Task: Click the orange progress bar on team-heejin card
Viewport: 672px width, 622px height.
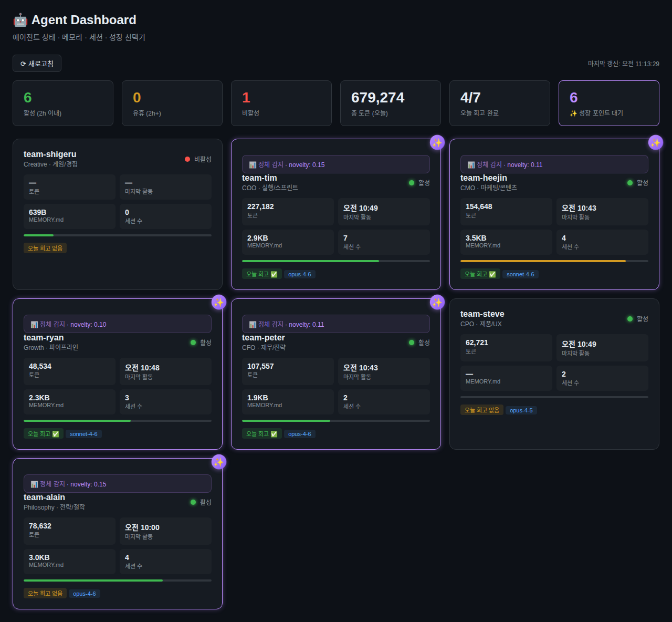Action: pyautogui.click(x=543, y=261)
